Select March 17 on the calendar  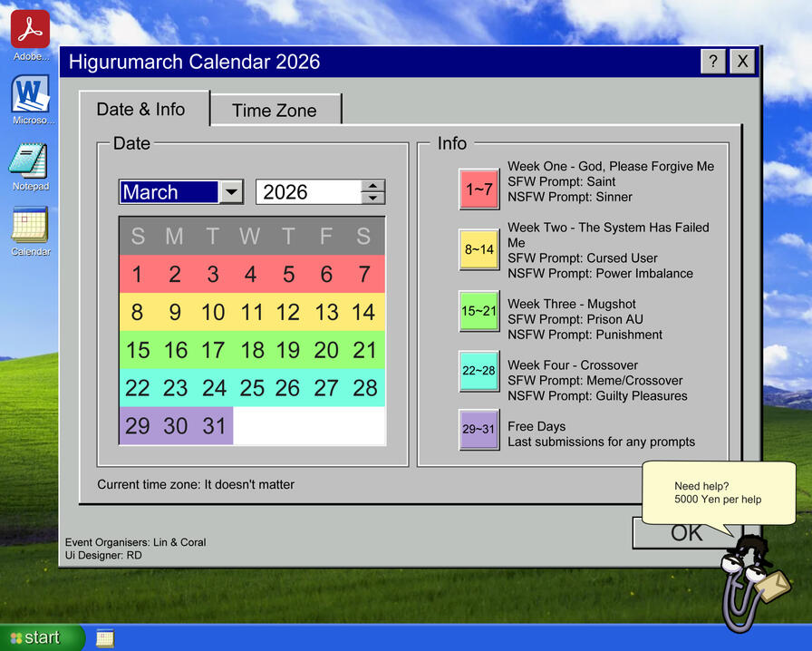click(213, 350)
